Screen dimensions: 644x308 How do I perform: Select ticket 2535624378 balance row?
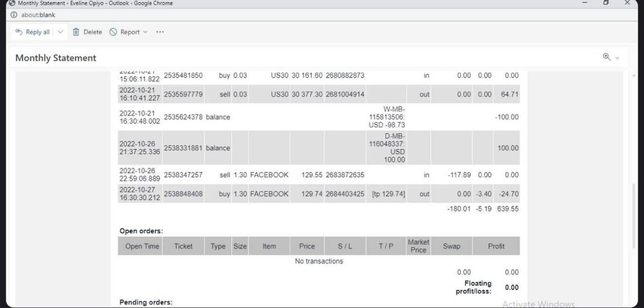click(319, 117)
